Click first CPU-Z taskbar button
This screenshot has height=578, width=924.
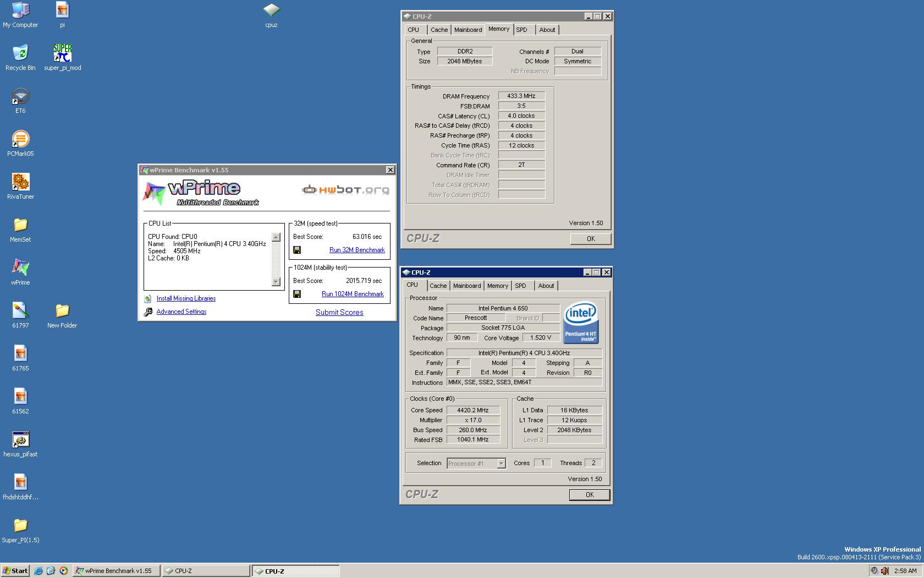pyautogui.click(x=206, y=571)
